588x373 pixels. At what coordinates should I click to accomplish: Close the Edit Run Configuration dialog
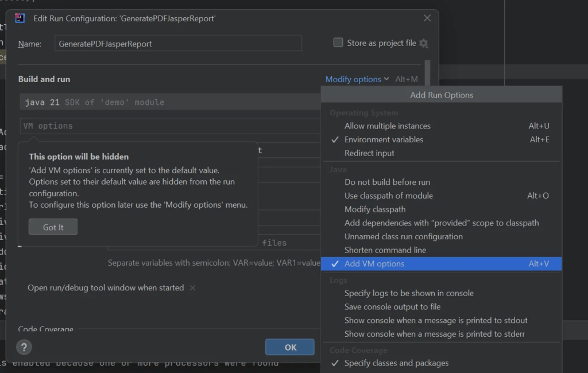(x=427, y=18)
